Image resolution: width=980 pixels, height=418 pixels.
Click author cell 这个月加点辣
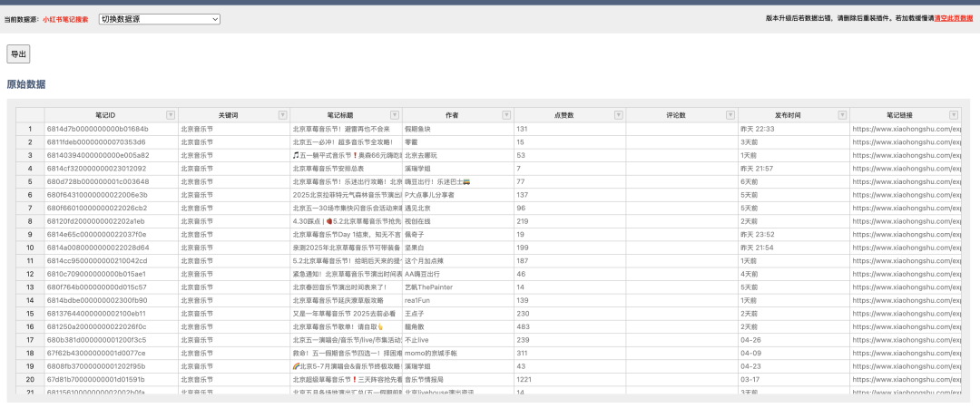(458, 260)
